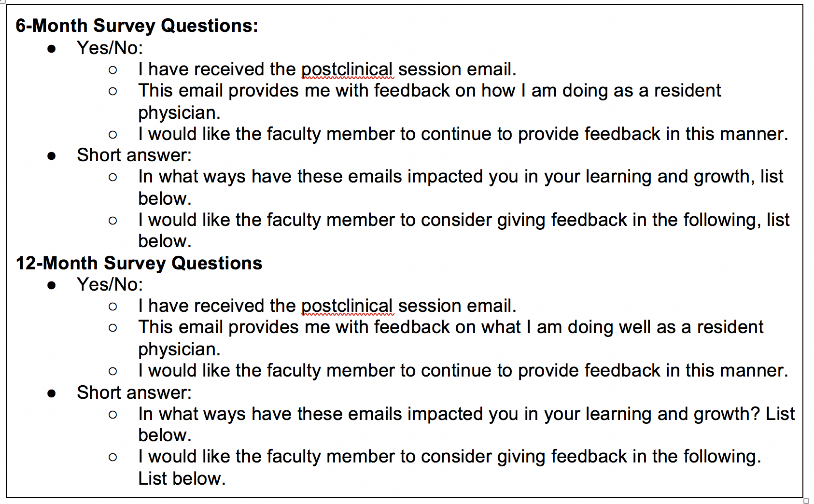This screenshot has width=814, height=504.
Task: Click 'postclinical' in the 12-Month section
Action: (x=347, y=306)
